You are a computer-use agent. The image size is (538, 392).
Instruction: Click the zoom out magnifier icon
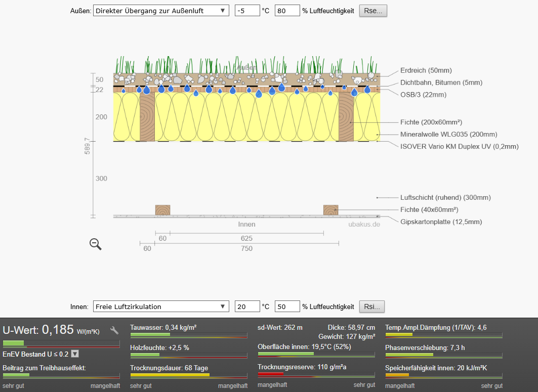tap(95, 244)
